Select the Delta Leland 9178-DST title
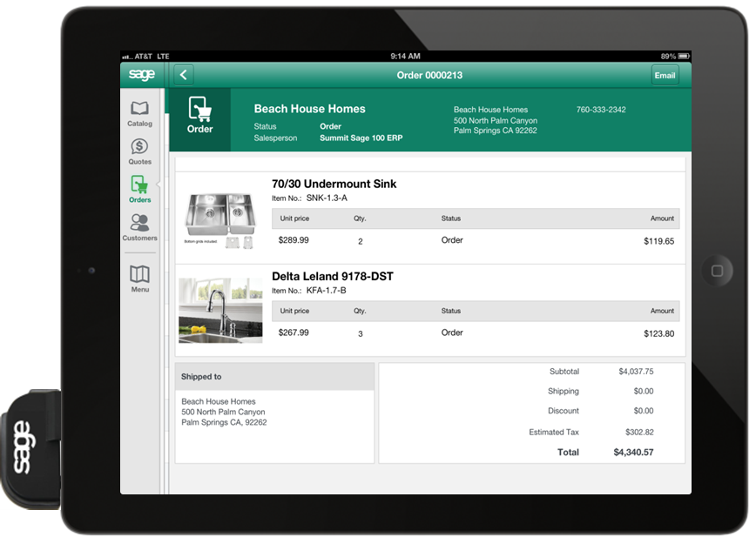The height and width of the screenshot is (544, 756). (x=332, y=276)
